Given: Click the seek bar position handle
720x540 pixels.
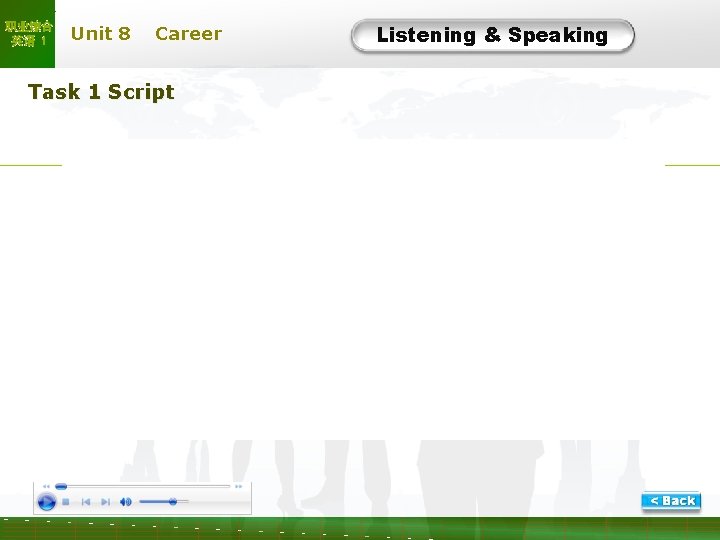Looking at the screenshot, I should click(x=61, y=486).
